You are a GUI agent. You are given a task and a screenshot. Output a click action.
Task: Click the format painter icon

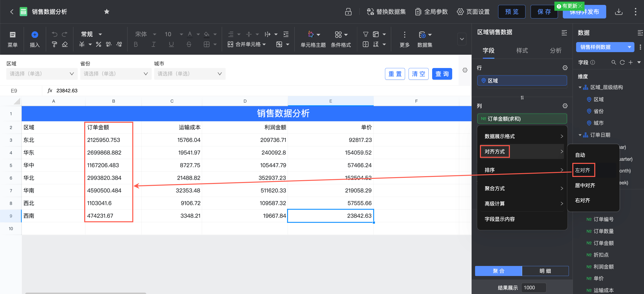pyautogui.click(x=54, y=45)
